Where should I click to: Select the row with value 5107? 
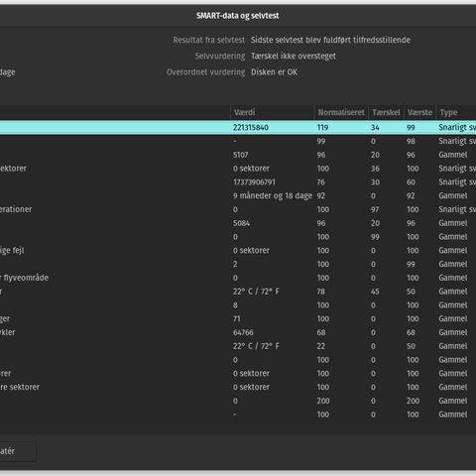click(238, 155)
